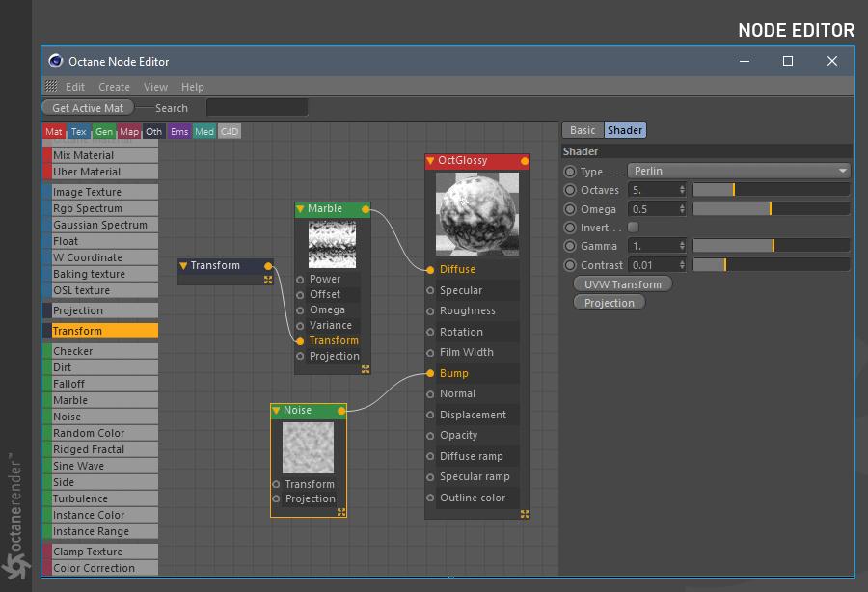Enable the Invert checkbox
868x592 pixels.
coord(634,228)
